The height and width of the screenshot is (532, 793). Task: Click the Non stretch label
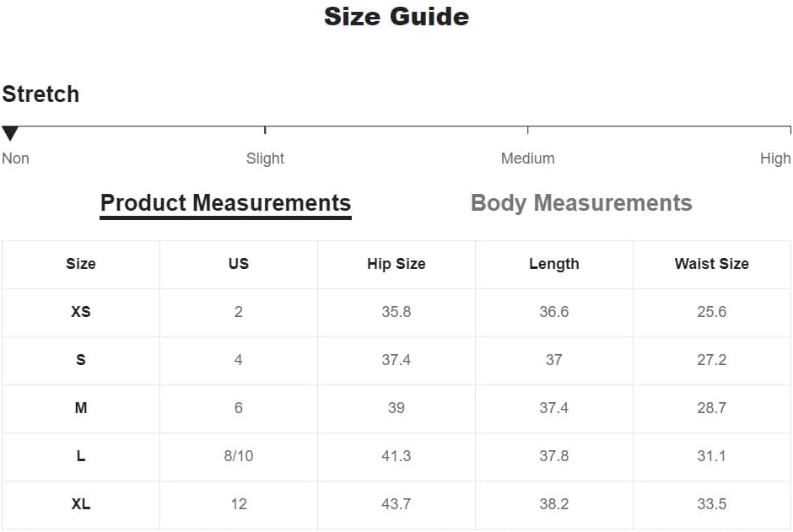[x=16, y=159]
